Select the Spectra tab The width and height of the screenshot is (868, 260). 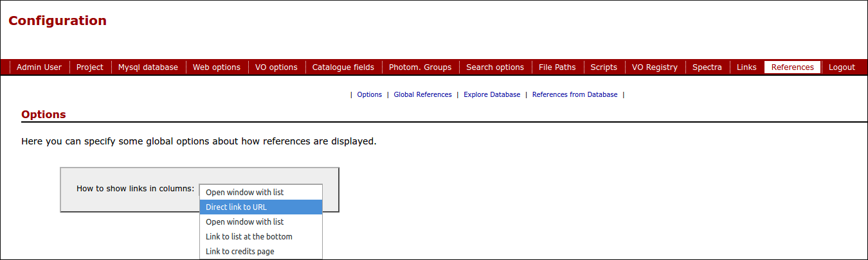click(707, 67)
